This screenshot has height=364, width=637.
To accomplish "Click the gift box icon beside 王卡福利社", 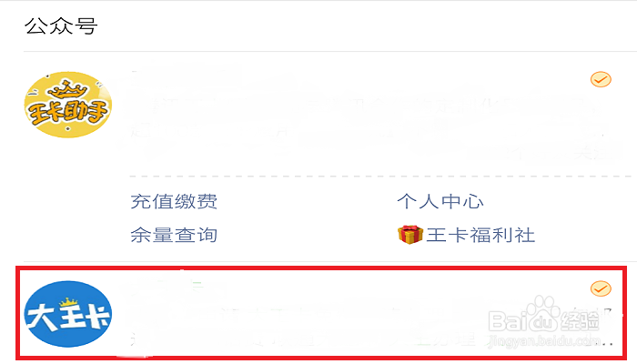I will [x=410, y=235].
